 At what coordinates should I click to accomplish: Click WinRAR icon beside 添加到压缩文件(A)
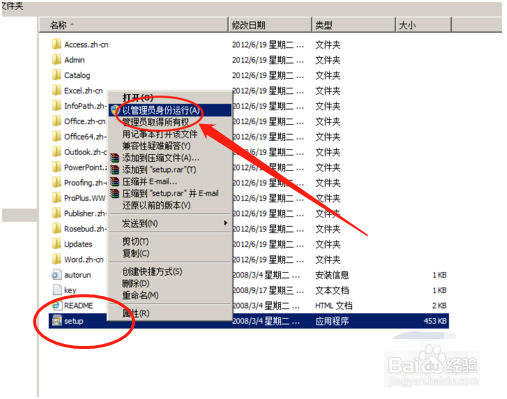[115, 158]
